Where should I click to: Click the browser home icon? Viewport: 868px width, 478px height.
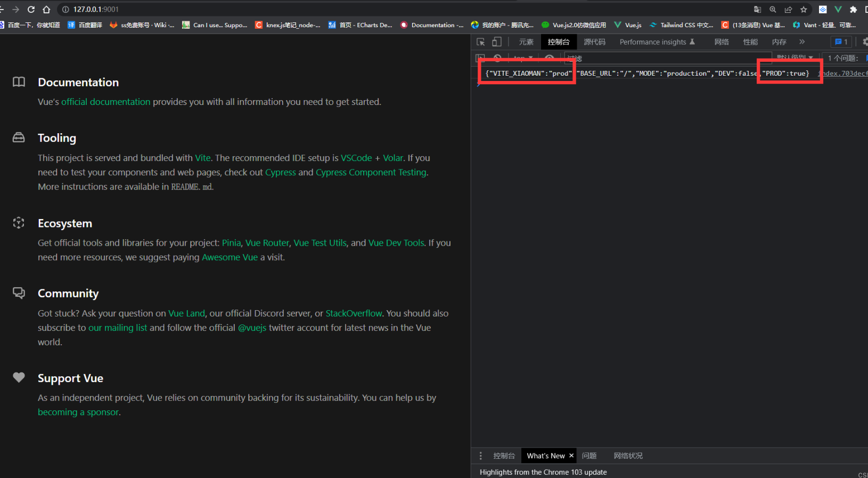pyautogui.click(x=46, y=10)
